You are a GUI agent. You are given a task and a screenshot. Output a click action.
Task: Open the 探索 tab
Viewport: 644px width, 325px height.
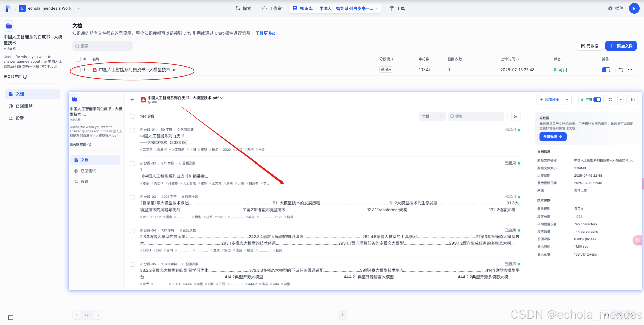pos(244,8)
